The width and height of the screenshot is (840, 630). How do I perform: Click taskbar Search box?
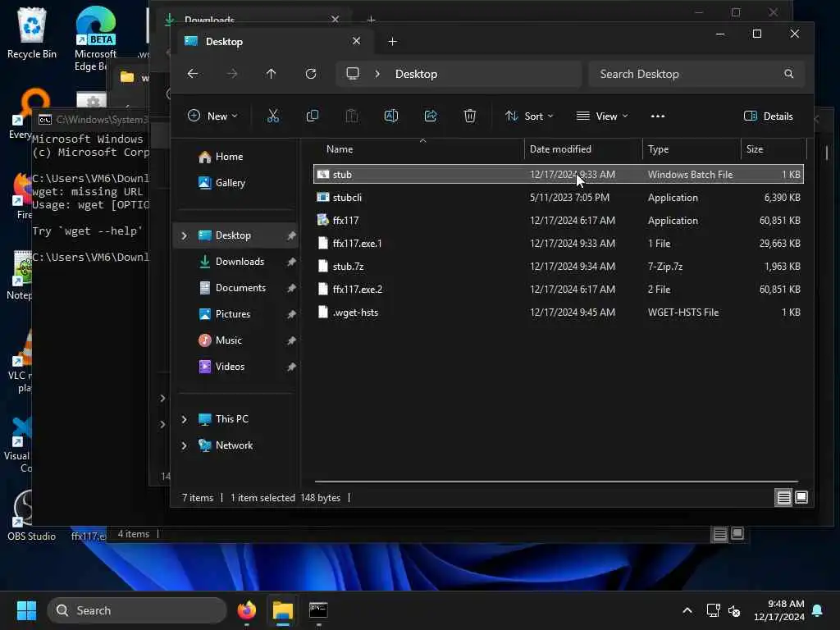coord(137,610)
